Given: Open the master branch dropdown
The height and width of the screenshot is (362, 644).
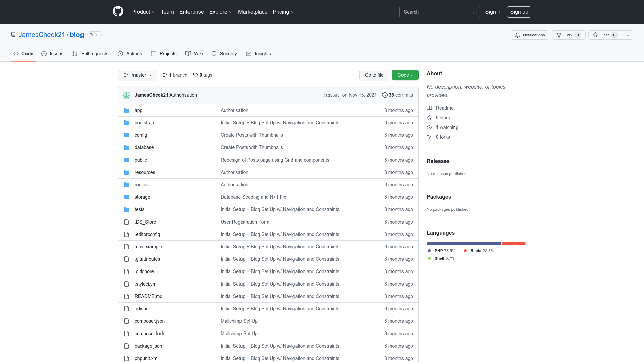Looking at the screenshot, I should pyautogui.click(x=138, y=75).
